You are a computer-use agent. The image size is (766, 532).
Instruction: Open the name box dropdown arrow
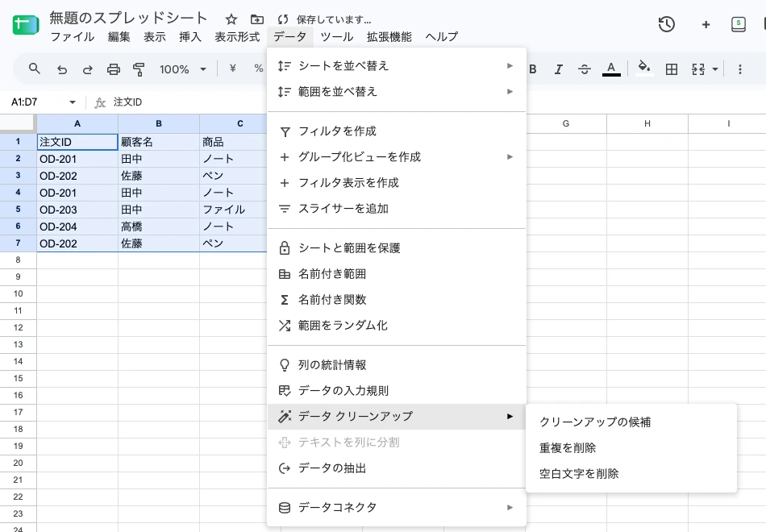coord(73,102)
